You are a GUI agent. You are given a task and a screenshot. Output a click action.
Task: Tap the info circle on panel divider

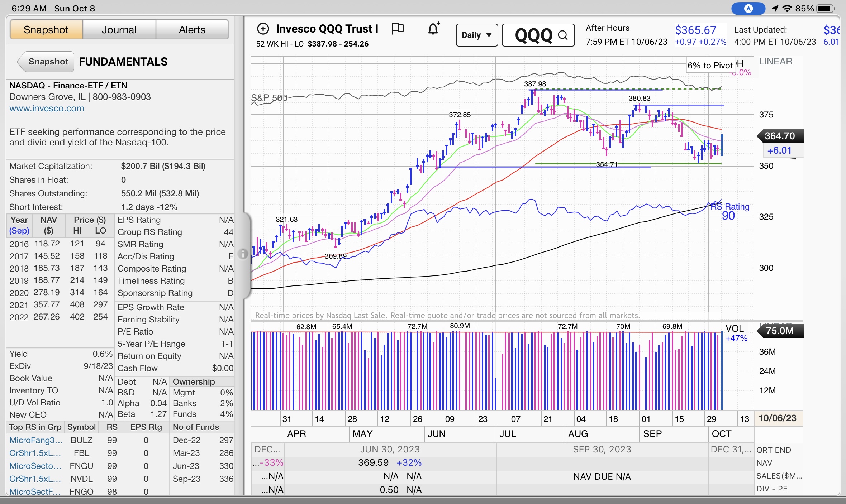click(x=243, y=254)
